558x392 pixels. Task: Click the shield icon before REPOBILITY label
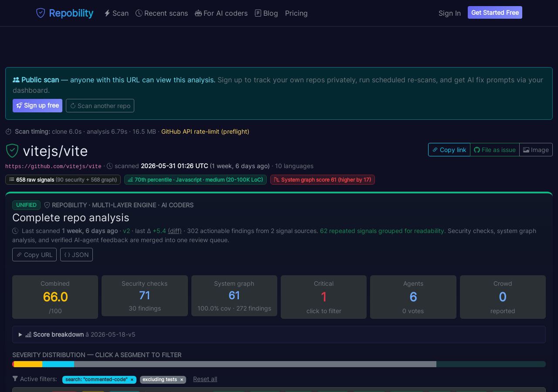(x=47, y=205)
